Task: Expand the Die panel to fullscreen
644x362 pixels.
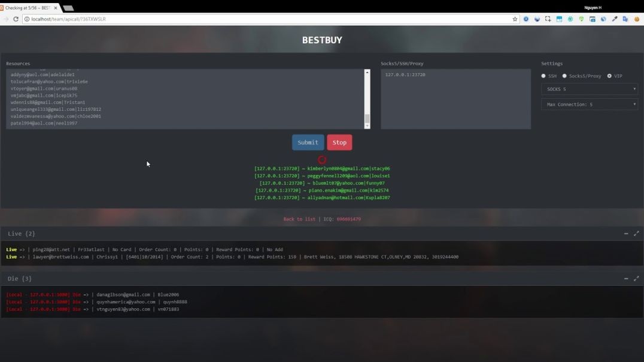Action: coord(636,279)
